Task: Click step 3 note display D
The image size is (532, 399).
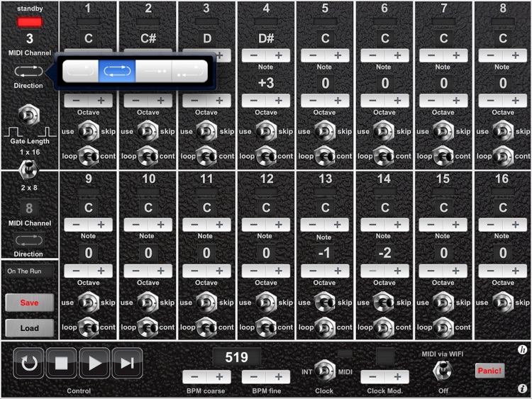Action: pyautogui.click(x=206, y=38)
